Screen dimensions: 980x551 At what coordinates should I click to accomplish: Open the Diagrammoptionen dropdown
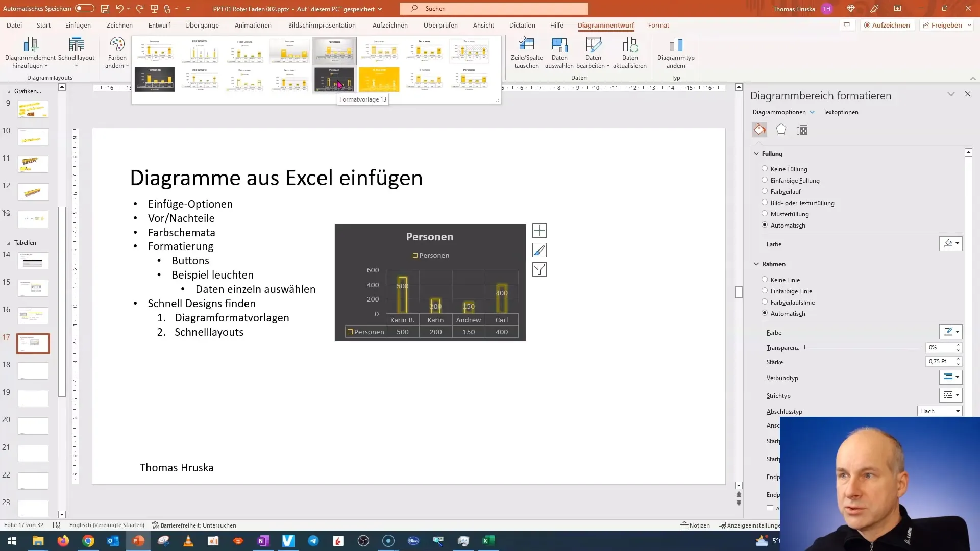812,112
